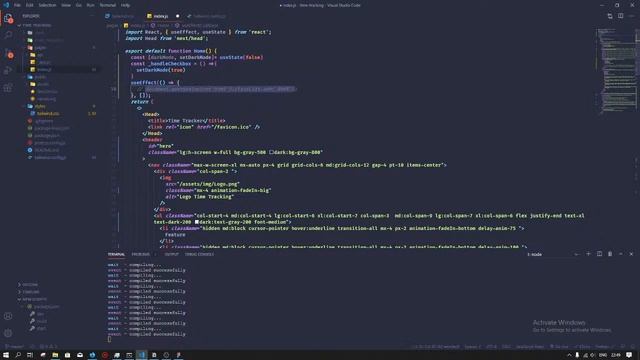Switch to the third editor tab

(206, 16)
